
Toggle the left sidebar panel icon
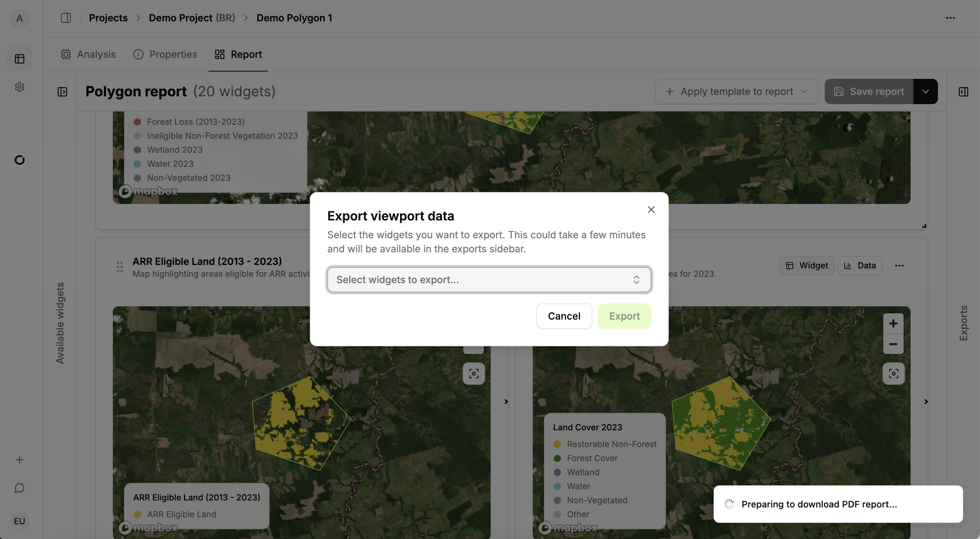click(x=66, y=18)
